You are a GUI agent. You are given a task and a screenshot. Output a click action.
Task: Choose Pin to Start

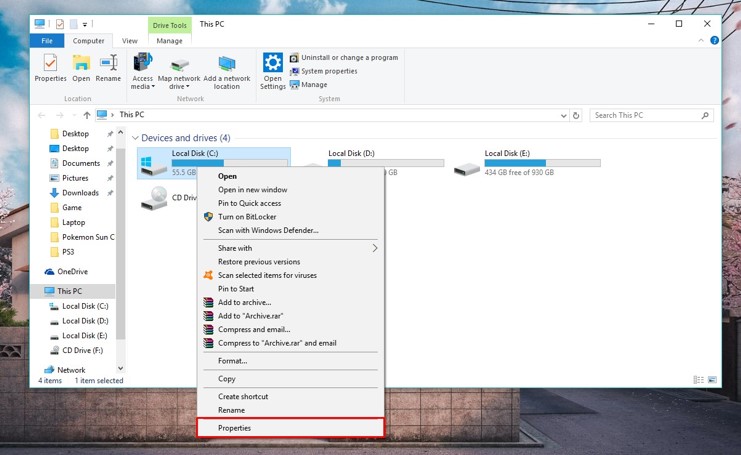290,289
